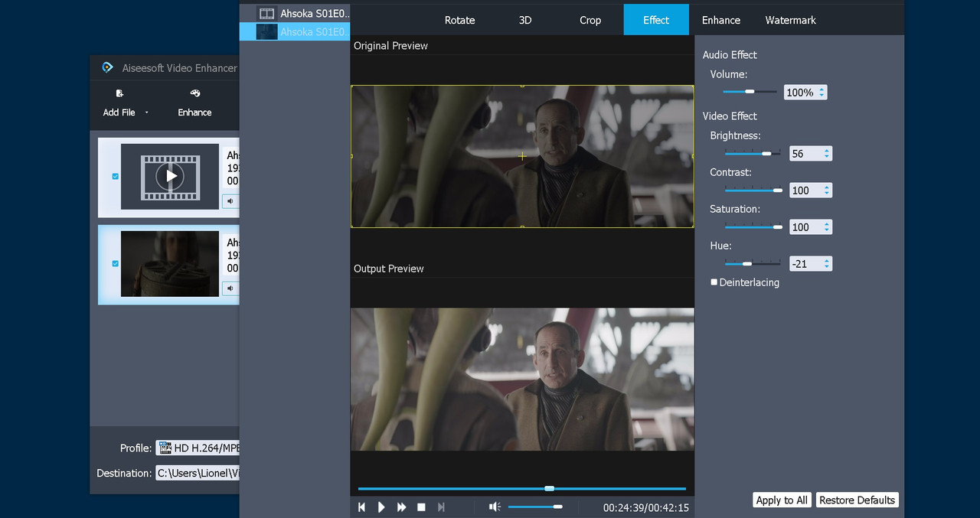The image size is (980, 518).
Task: Click the Hue value field
Action: click(x=805, y=264)
